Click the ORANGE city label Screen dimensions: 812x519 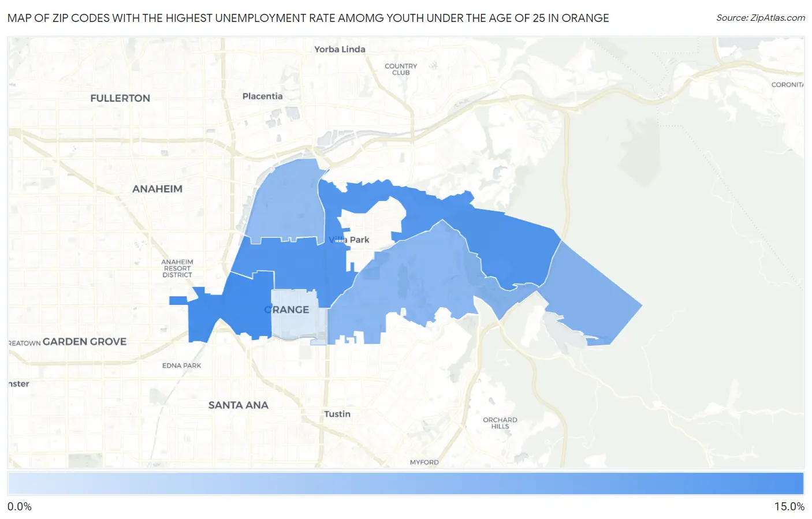286,309
